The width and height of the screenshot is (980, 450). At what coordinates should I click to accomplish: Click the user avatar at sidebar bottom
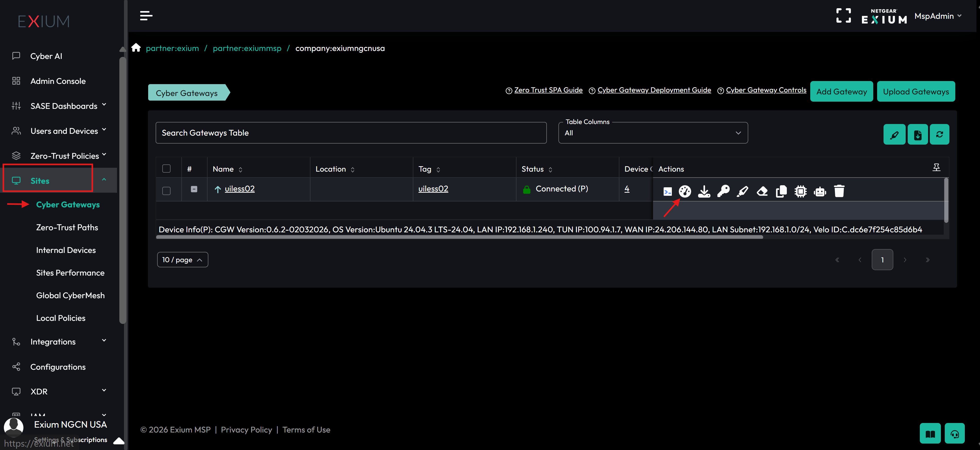pyautogui.click(x=14, y=427)
